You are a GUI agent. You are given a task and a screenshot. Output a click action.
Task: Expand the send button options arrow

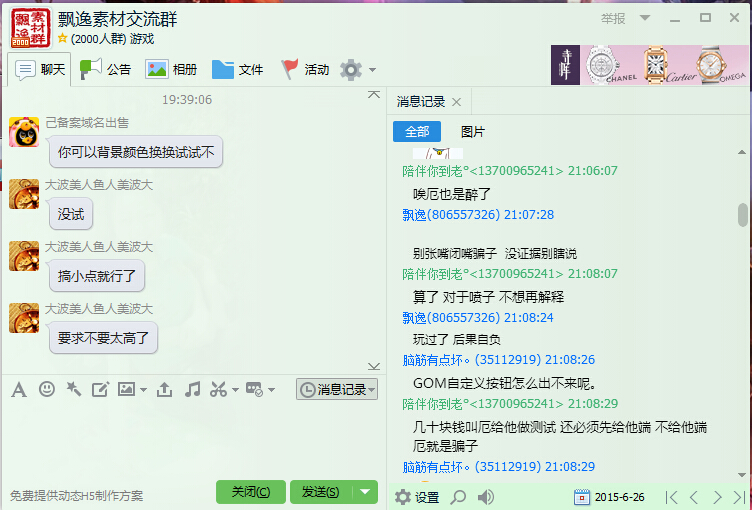coord(365,492)
